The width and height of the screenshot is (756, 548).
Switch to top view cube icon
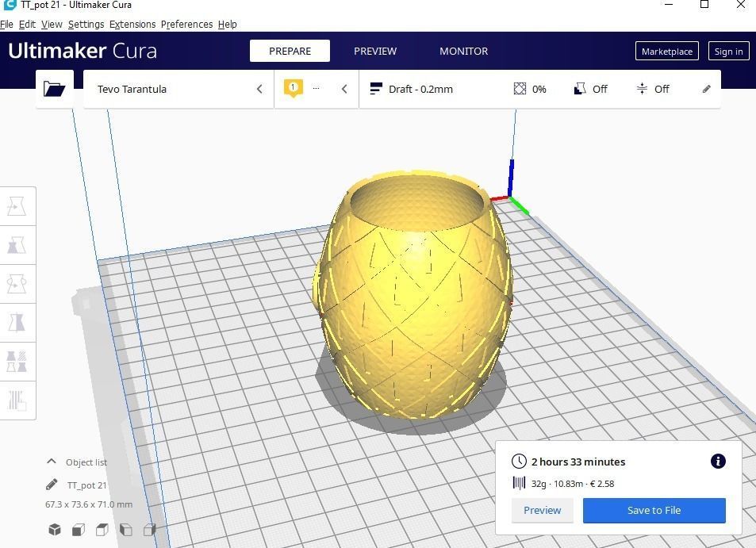click(102, 530)
